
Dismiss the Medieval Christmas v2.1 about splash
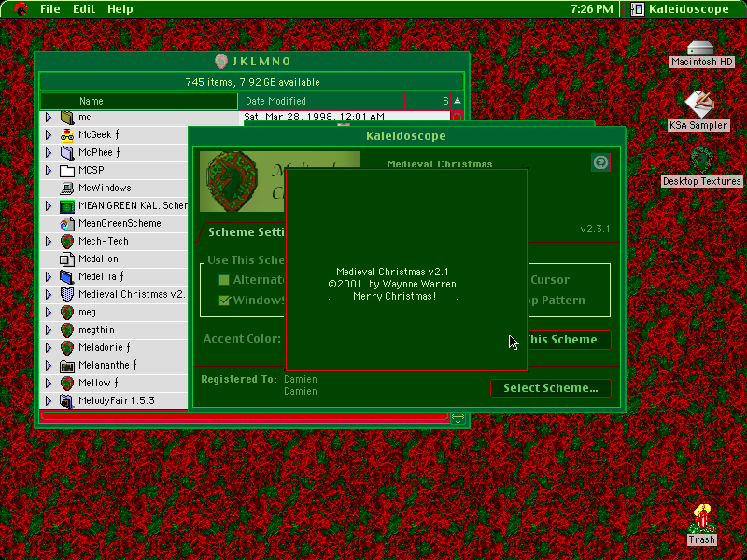point(406,270)
